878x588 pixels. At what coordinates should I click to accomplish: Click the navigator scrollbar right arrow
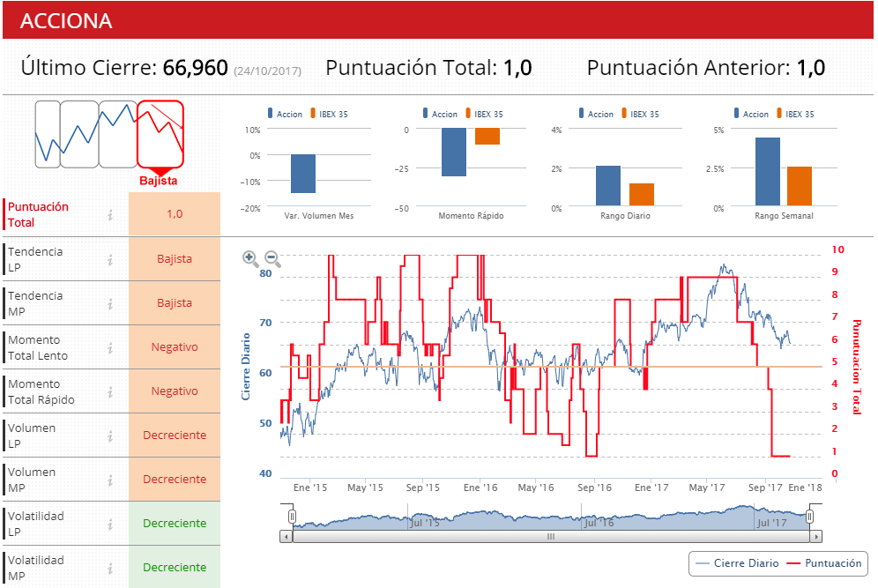click(x=816, y=537)
